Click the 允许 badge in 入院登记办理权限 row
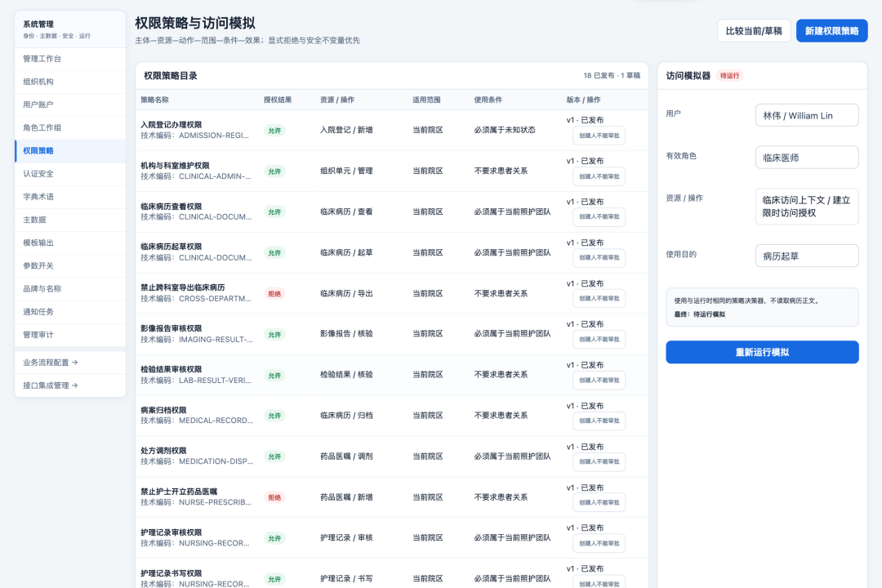This screenshot has width=882, height=588. click(x=274, y=131)
